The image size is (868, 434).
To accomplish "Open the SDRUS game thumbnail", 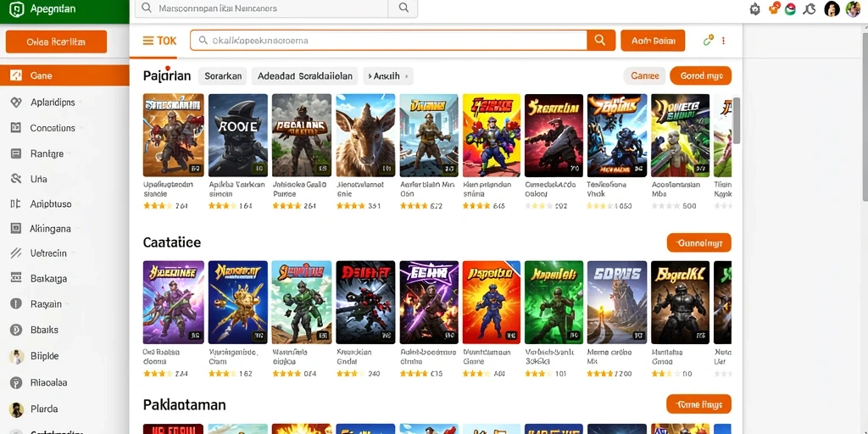I will (617, 303).
